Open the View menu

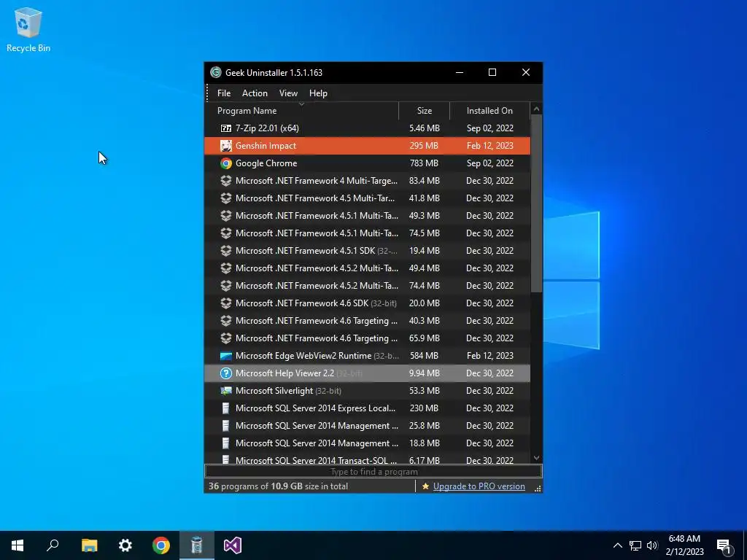[288, 93]
